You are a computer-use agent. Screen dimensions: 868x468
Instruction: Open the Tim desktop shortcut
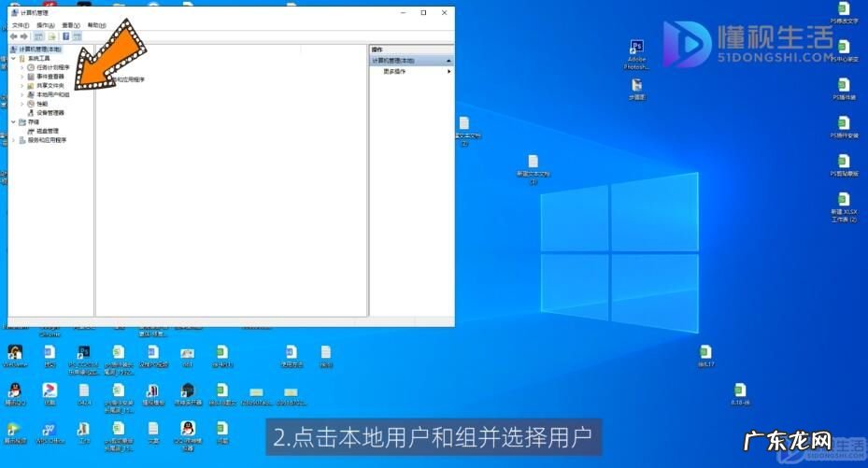pos(83,433)
